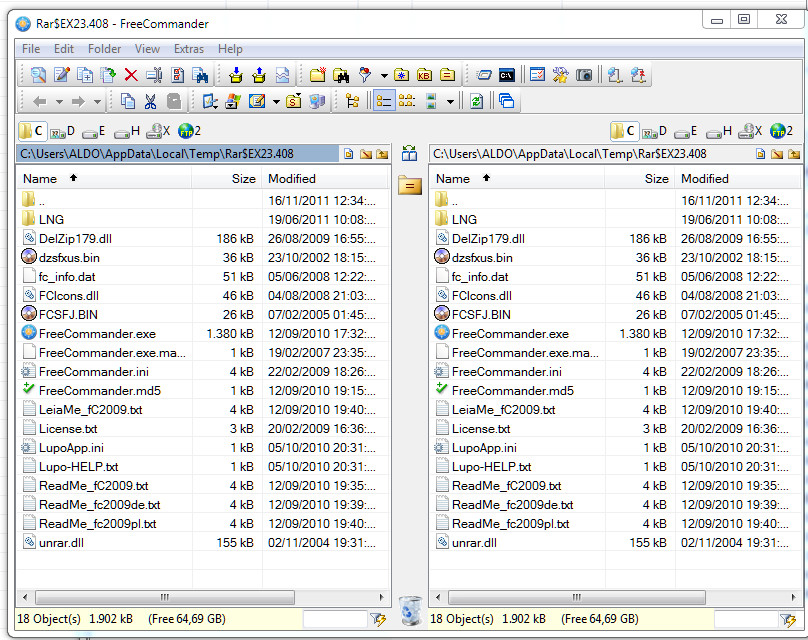Click the disconnect network drive icon
Screen dimensions: 808x640
coord(638,75)
